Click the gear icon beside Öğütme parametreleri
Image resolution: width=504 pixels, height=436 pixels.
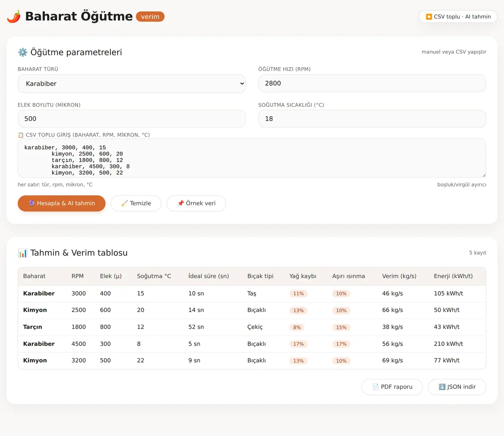point(23,52)
